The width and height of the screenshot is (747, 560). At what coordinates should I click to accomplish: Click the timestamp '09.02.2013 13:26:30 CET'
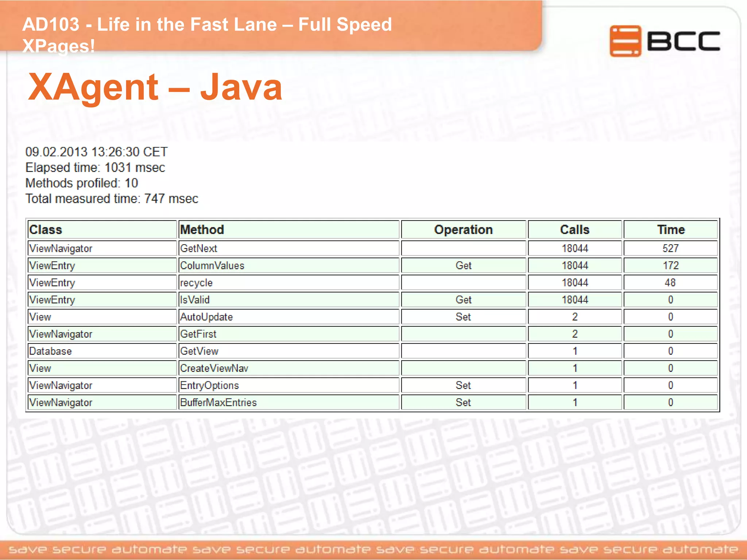point(96,152)
